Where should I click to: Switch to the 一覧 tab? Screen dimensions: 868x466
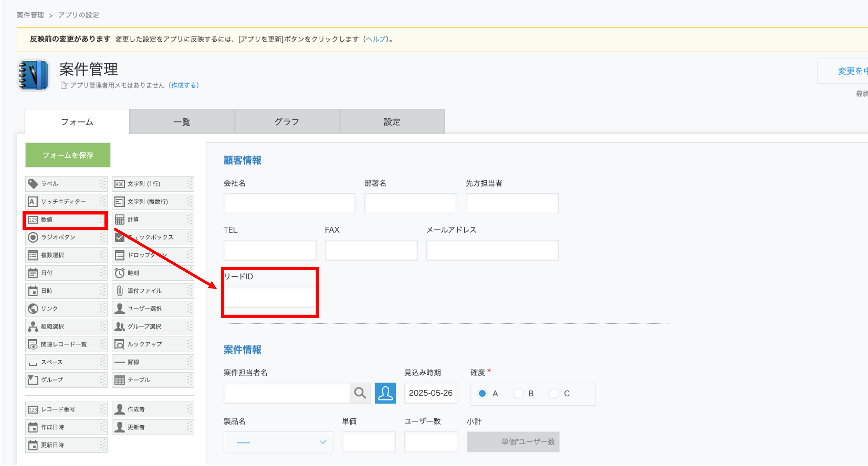tap(182, 122)
